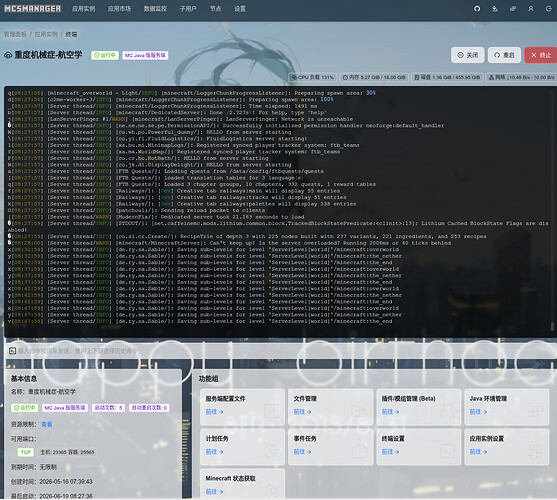Click the terminal vertical scrollbar
The image size is (557, 500).
(x=552, y=326)
